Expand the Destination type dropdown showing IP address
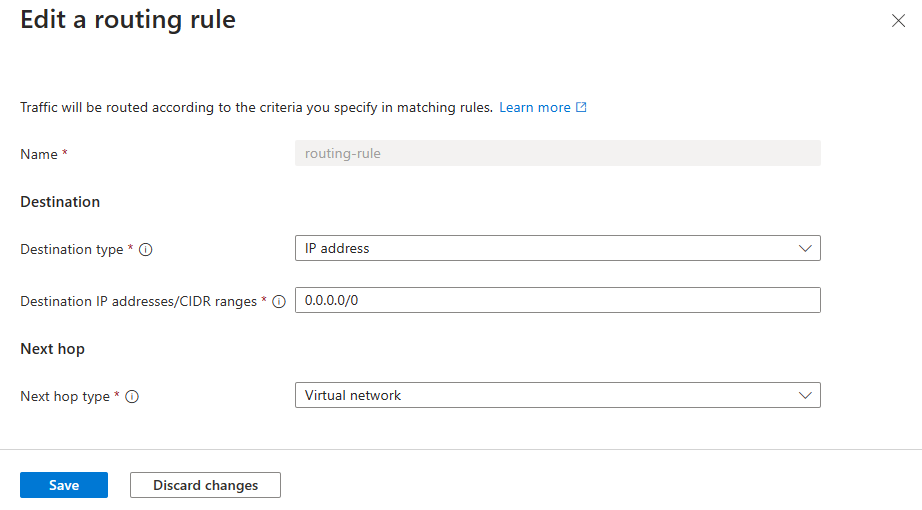Image resolution: width=922 pixels, height=510 pixels. click(x=557, y=249)
